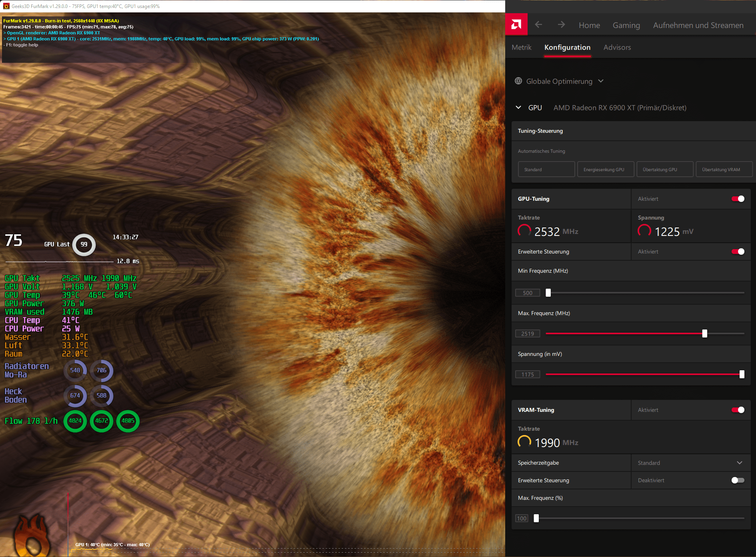The width and height of the screenshot is (756, 557).
Task: Go forward with the right arrow
Action: coord(562,25)
